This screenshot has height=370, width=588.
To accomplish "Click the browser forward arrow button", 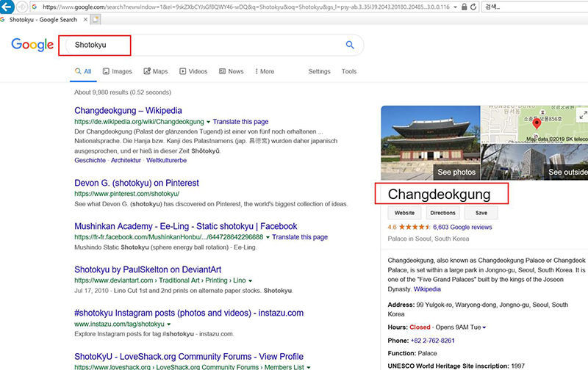I will (x=22, y=7).
